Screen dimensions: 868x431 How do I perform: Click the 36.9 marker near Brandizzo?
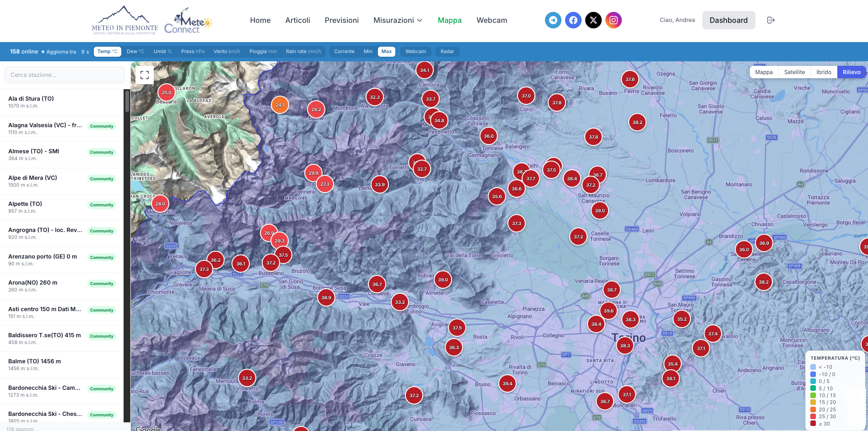764,243
